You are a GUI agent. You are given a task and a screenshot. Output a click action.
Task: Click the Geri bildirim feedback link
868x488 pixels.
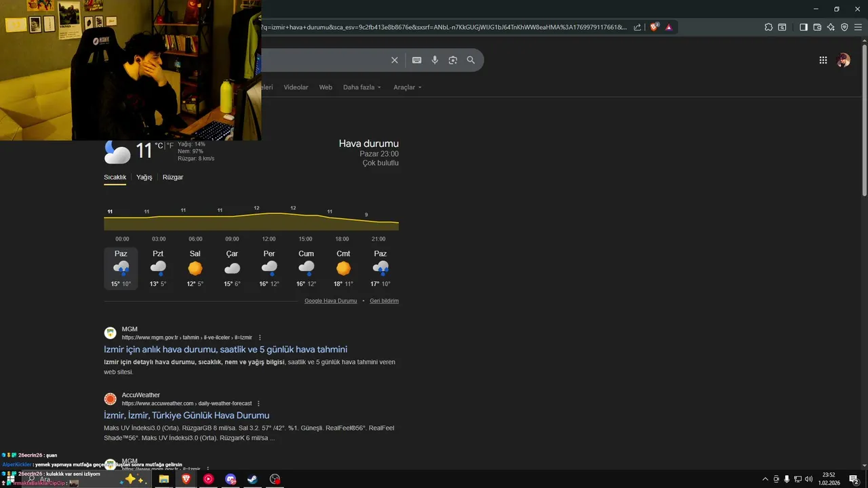(384, 301)
